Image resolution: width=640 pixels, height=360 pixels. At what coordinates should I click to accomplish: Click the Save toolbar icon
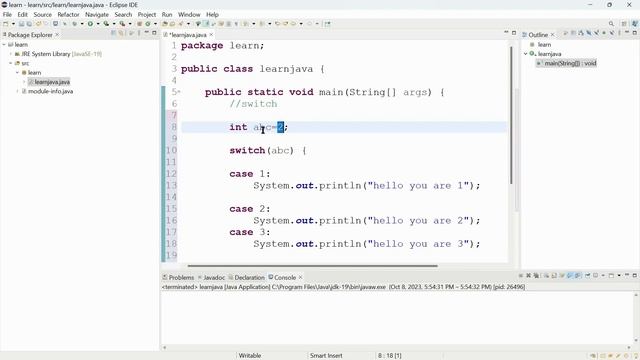point(21,24)
